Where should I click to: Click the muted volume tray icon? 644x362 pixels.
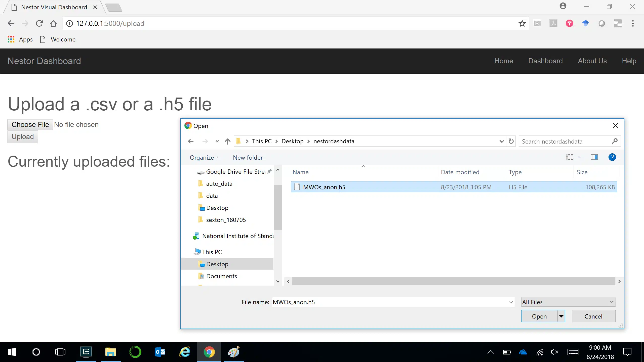pos(554,352)
